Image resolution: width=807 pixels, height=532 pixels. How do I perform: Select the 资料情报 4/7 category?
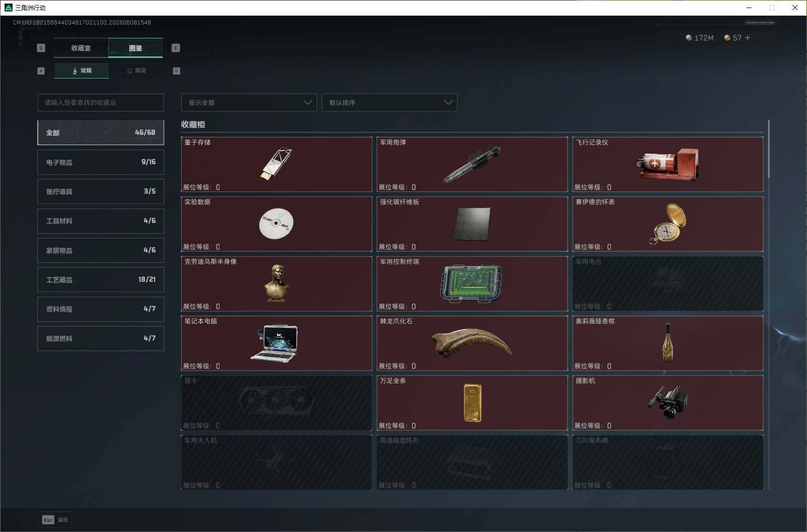tap(101, 309)
